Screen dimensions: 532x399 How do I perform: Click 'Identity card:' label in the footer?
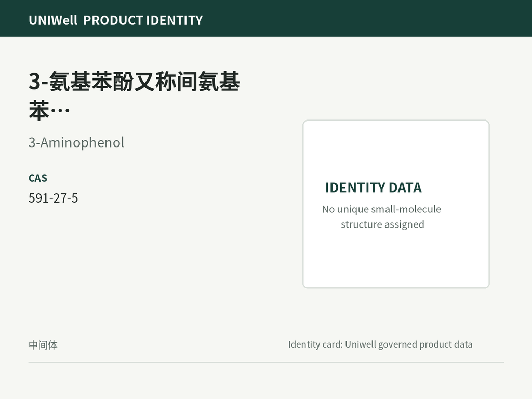315,344
